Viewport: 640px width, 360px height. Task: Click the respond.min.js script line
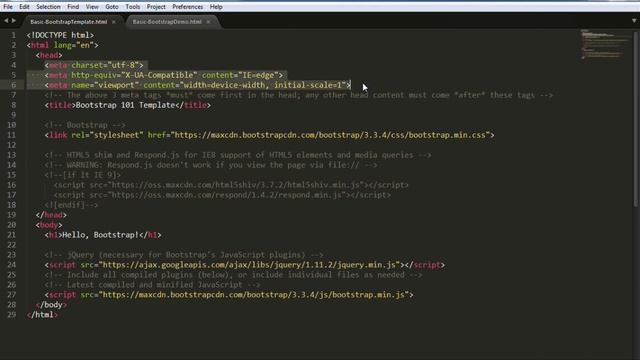point(222,195)
